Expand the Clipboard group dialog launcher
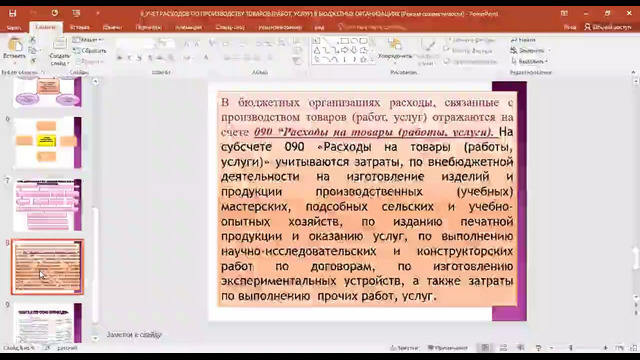The image size is (640, 360). 43,72
